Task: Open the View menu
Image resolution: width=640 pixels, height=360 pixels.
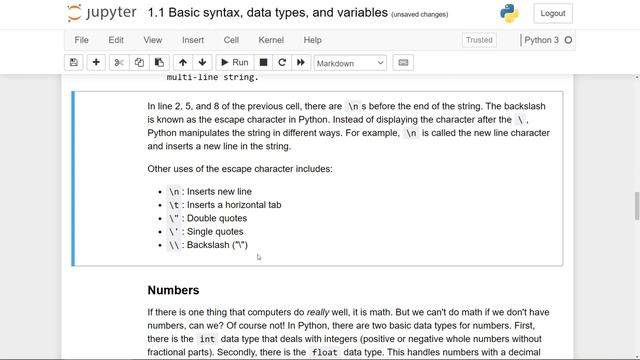Action: [x=153, y=40]
